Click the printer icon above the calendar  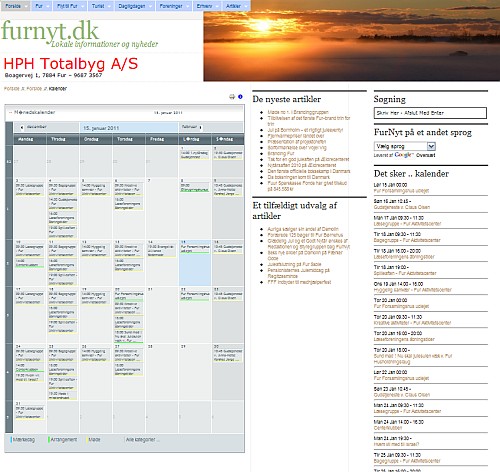232,97
